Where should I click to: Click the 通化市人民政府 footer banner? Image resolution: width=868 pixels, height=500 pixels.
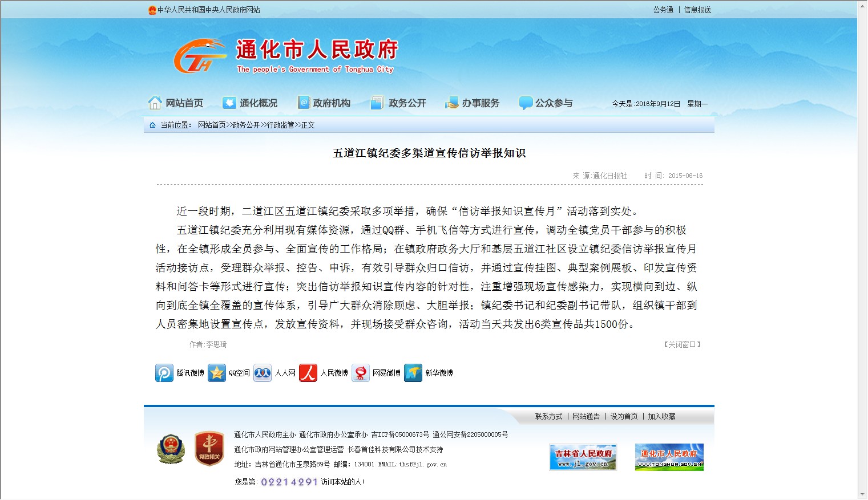[669, 457]
